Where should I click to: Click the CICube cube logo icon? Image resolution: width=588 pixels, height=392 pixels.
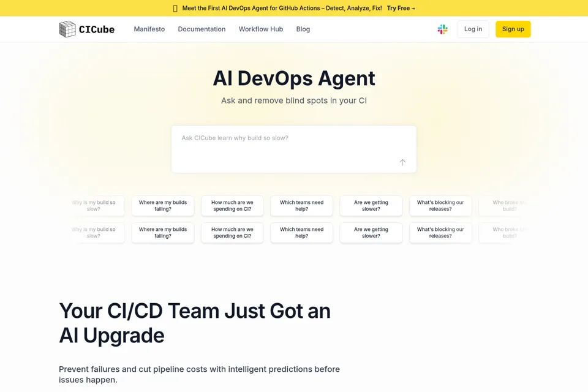(67, 29)
